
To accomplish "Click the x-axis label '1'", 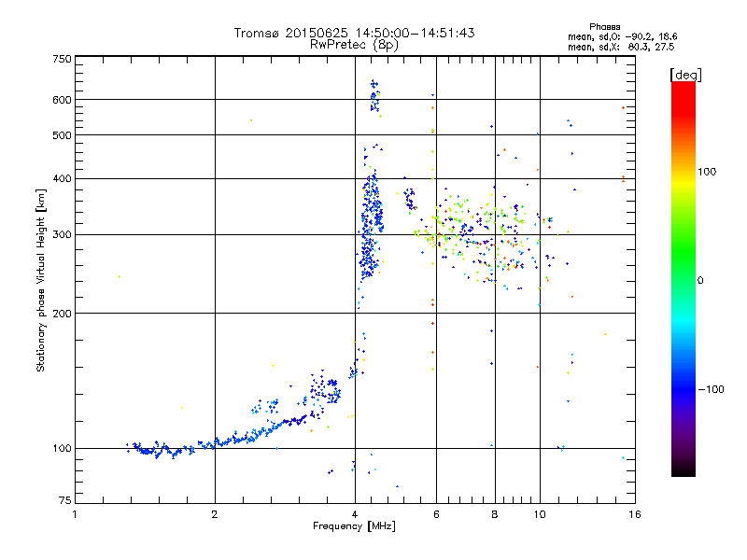I will click(75, 514).
